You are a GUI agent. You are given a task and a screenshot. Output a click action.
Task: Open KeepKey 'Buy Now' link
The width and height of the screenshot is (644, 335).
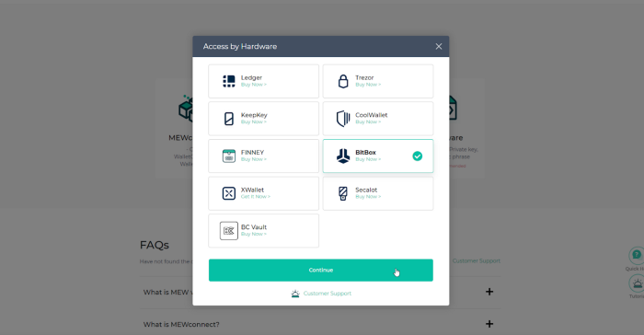click(253, 122)
